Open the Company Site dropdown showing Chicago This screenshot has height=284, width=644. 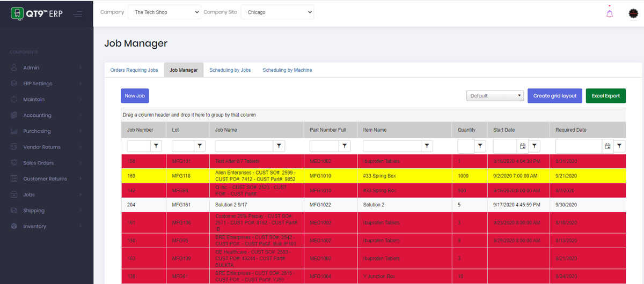[x=277, y=12]
